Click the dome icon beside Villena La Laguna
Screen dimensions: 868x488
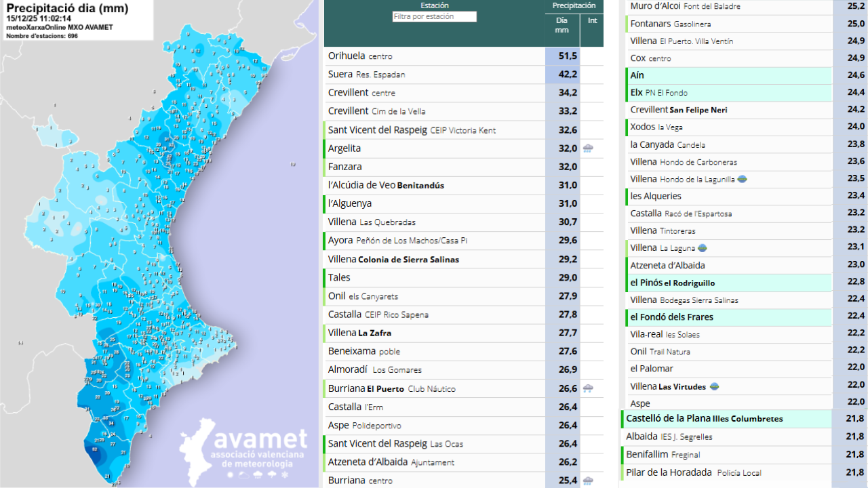point(703,248)
